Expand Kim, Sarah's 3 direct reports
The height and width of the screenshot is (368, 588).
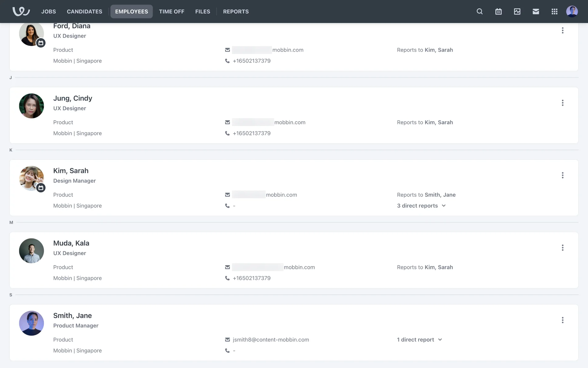(x=421, y=206)
